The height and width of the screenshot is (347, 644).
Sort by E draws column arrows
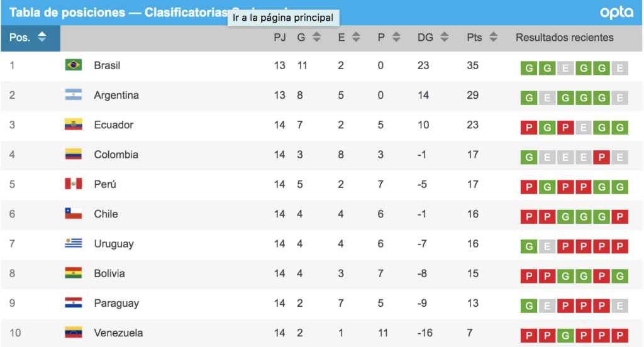point(356,37)
